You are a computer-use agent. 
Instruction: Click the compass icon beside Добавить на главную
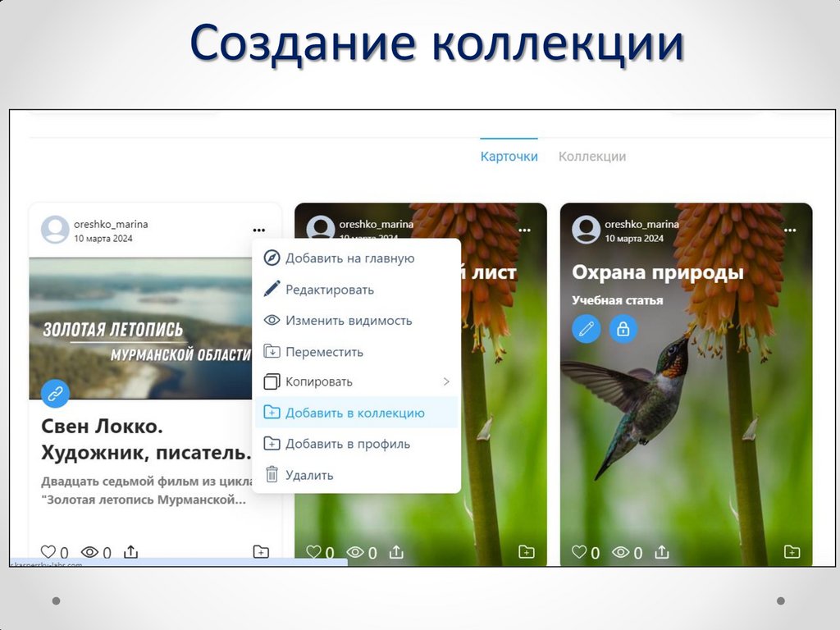pos(272,258)
